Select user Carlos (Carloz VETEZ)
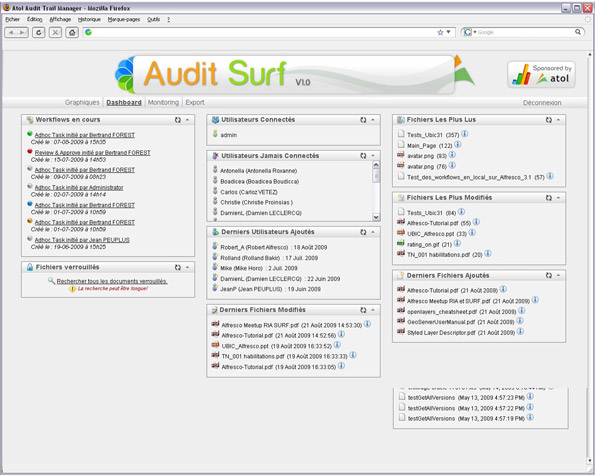 coord(249,192)
